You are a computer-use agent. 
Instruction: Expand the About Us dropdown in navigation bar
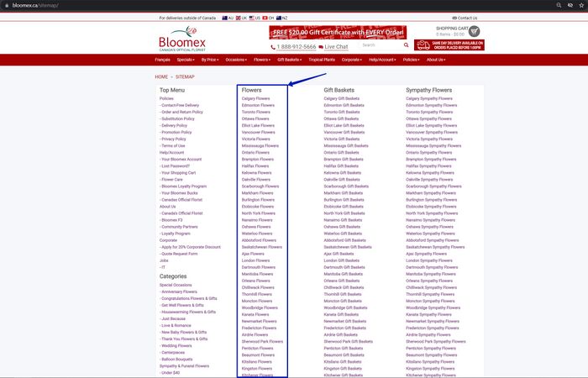coord(436,60)
